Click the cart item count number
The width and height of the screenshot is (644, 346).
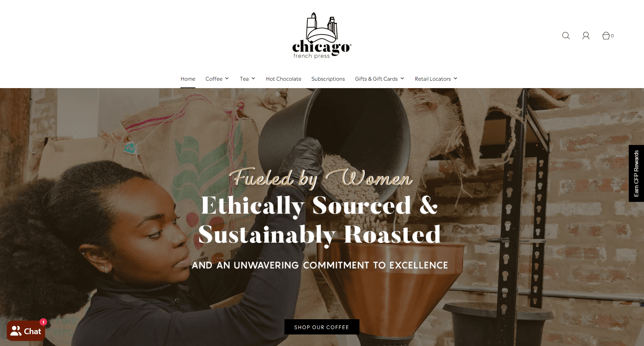[x=612, y=36]
